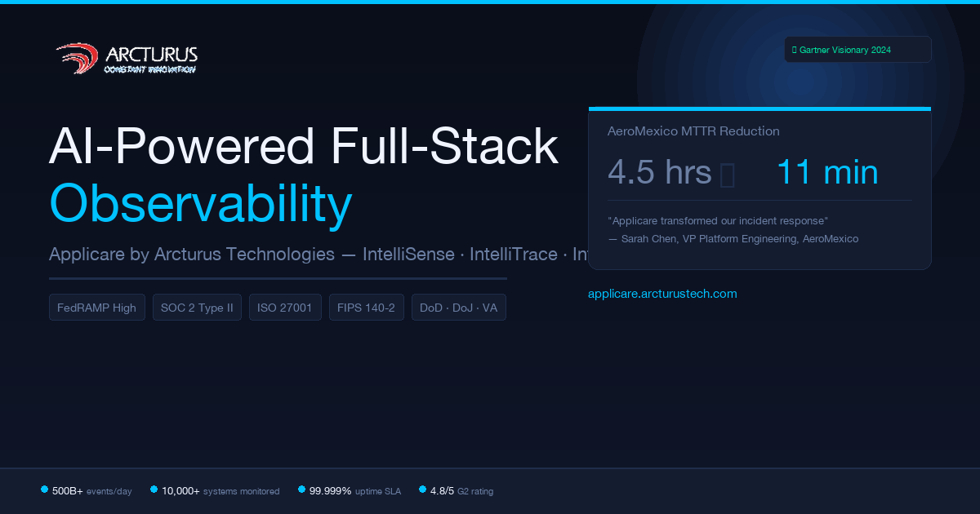Screen dimensions: 980x514
Task: Click the Observability headline word
Action: click(201, 203)
